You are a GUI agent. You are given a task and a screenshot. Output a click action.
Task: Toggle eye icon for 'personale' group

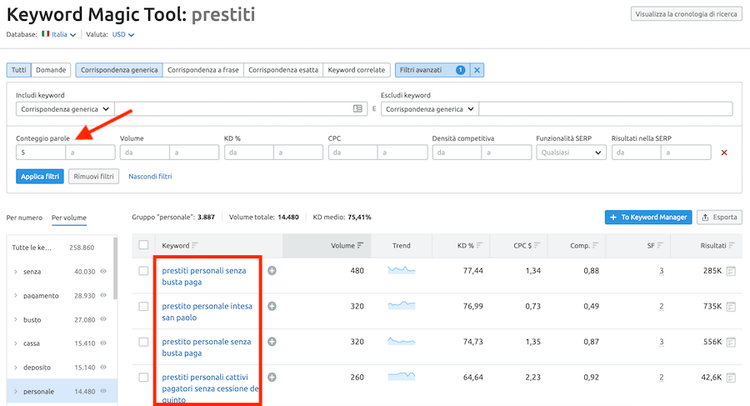(103, 391)
